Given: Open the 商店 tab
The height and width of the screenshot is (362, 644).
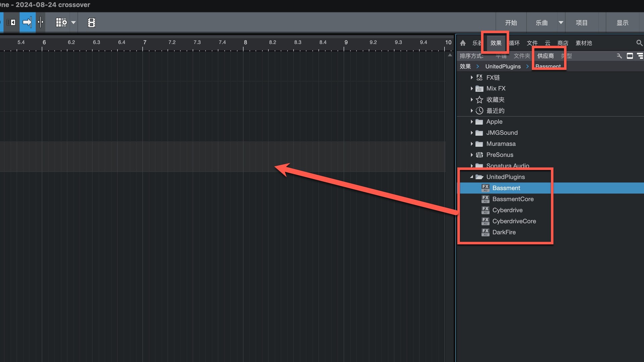Looking at the screenshot, I should click(562, 43).
